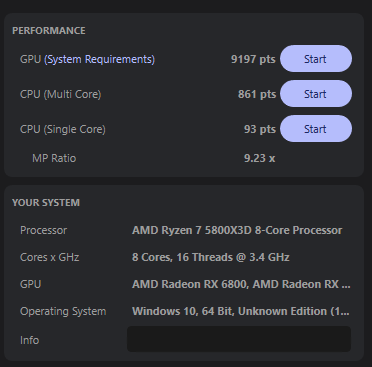Viewport: 372px width, 367px height.
Task: Click into the Info text field
Action: pyautogui.click(x=239, y=339)
